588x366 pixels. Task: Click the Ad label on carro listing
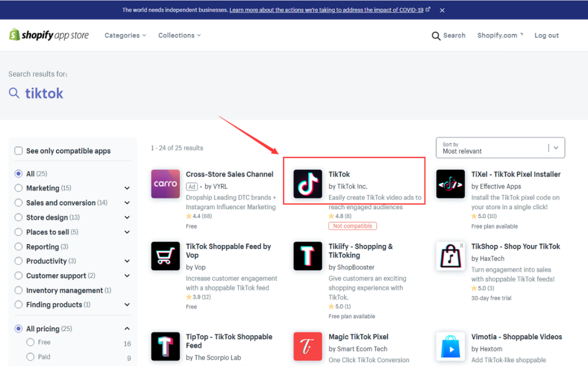pyautogui.click(x=192, y=186)
